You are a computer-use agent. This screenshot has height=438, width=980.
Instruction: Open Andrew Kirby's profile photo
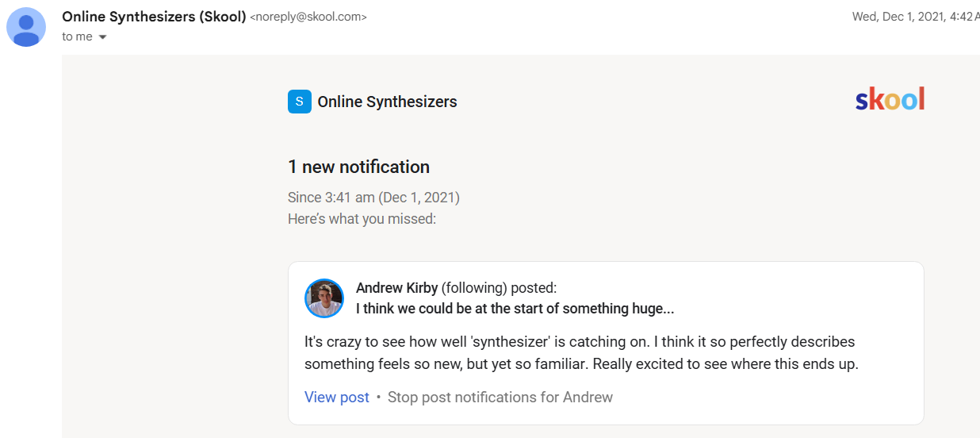point(324,298)
